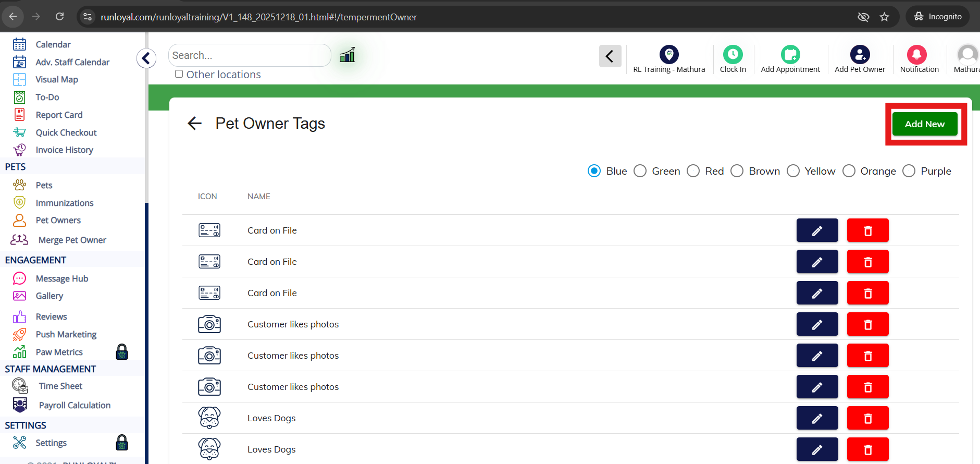Open Visual Map grid icon
Screen dimensions: 980x464
(x=19, y=79)
